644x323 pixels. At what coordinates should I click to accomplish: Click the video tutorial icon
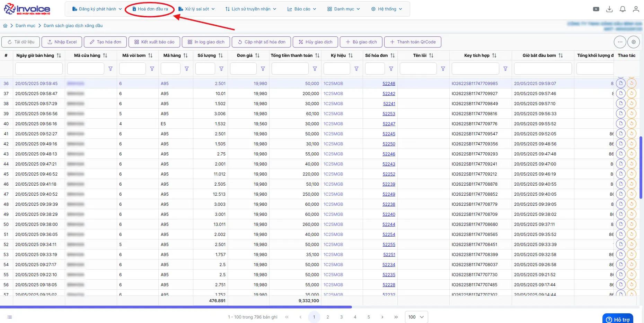[596, 9]
